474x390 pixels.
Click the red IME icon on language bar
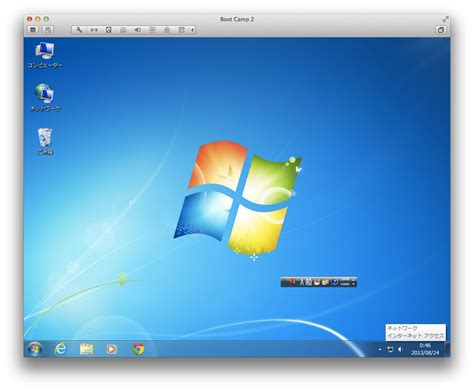pos(292,282)
